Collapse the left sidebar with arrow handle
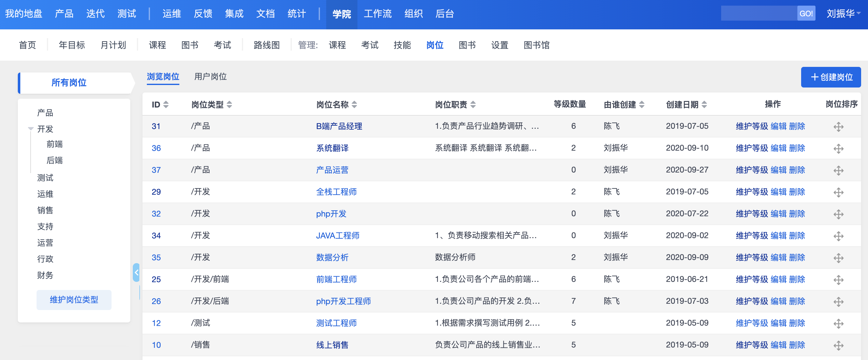Viewport: 868px width, 360px height. (x=136, y=272)
